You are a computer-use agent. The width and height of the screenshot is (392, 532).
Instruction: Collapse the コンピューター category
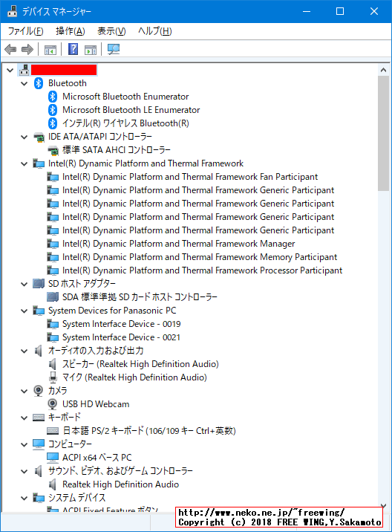point(24,444)
